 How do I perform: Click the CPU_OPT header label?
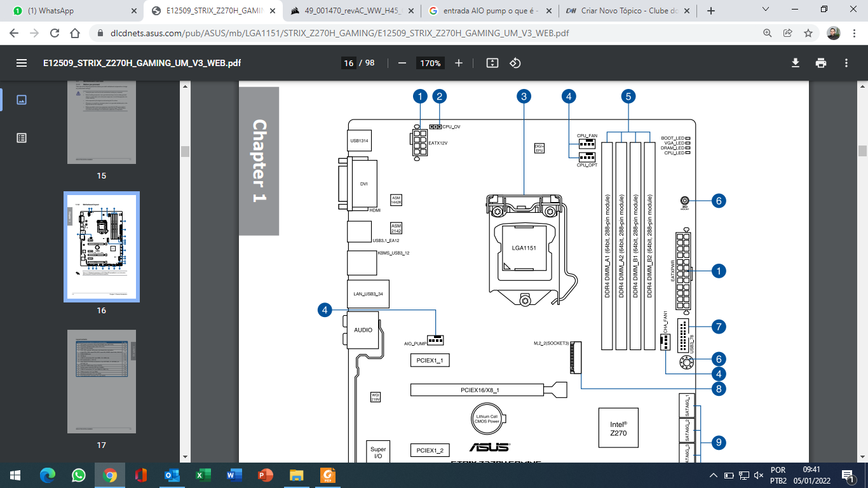[x=587, y=165]
